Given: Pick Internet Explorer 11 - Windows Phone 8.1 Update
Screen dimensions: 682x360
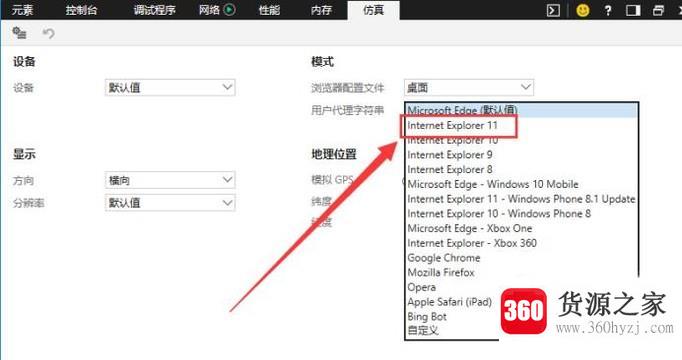Looking at the screenshot, I should click(x=522, y=199).
